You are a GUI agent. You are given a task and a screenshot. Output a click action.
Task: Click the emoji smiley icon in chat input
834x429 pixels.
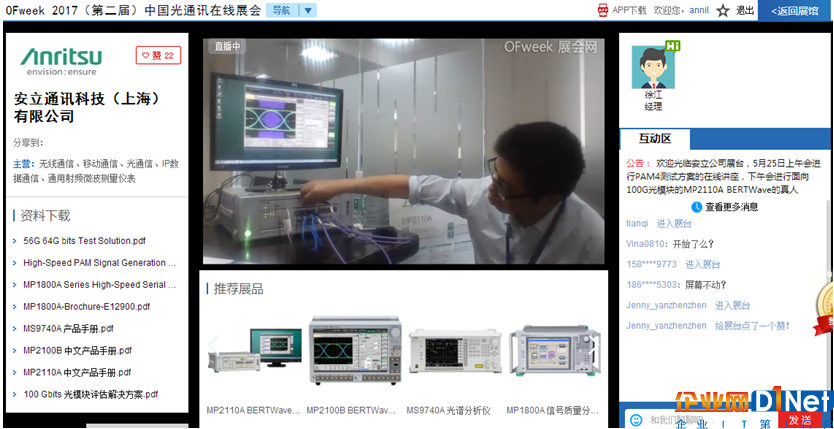pyautogui.click(x=636, y=420)
